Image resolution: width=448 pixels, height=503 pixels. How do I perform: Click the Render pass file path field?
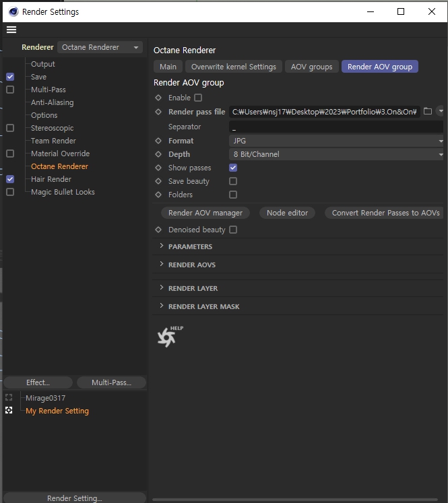click(x=325, y=112)
